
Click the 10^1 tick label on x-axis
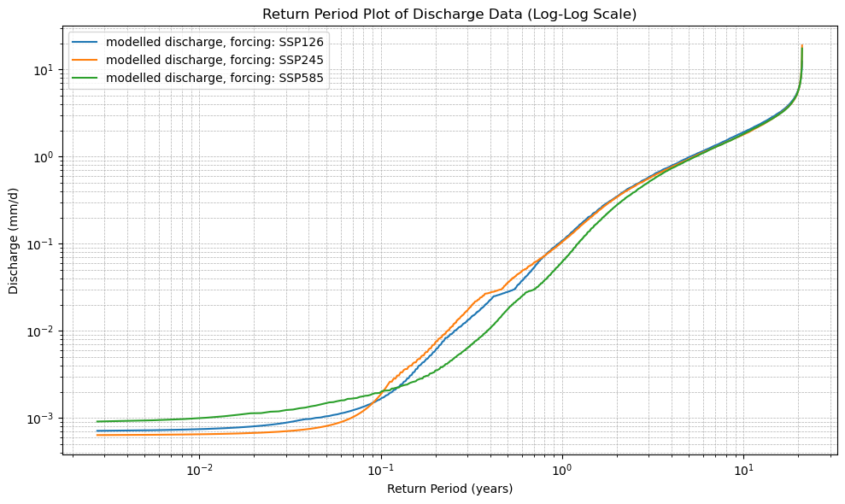point(743,469)
